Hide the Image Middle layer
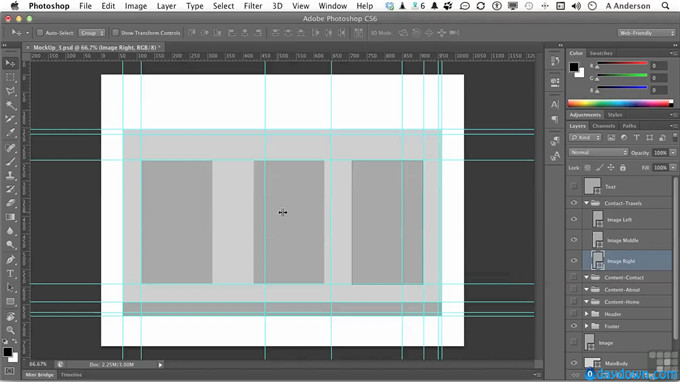The height and width of the screenshot is (382, 680). [574, 240]
